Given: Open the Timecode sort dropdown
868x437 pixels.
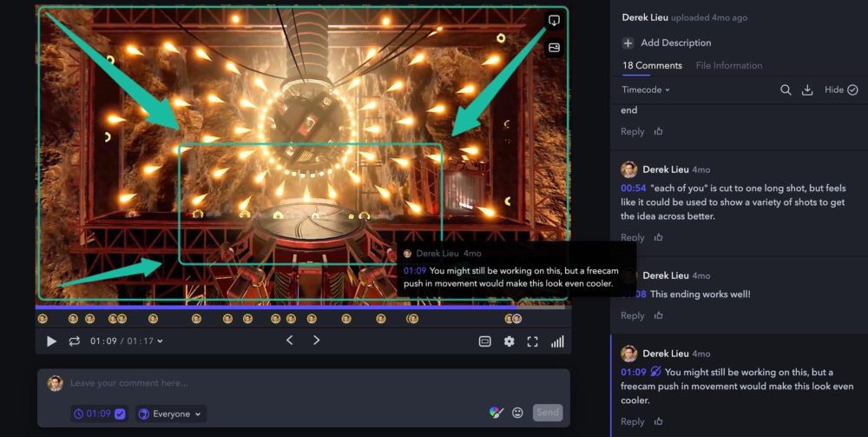Looking at the screenshot, I should point(646,89).
